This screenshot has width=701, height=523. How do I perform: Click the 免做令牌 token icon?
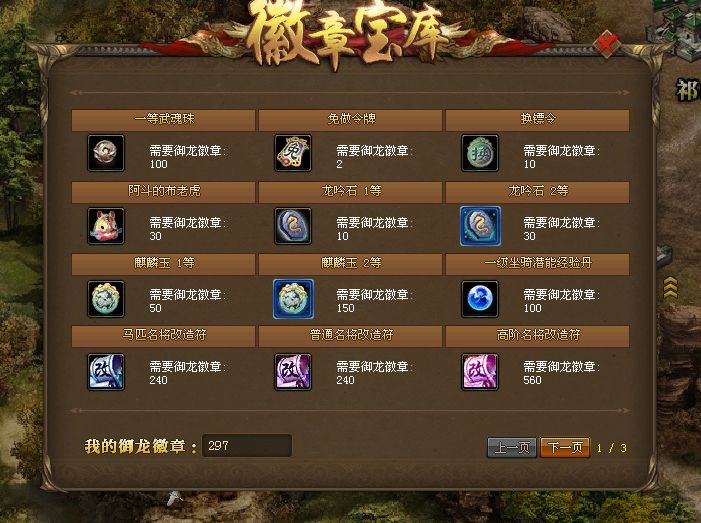coord(293,153)
